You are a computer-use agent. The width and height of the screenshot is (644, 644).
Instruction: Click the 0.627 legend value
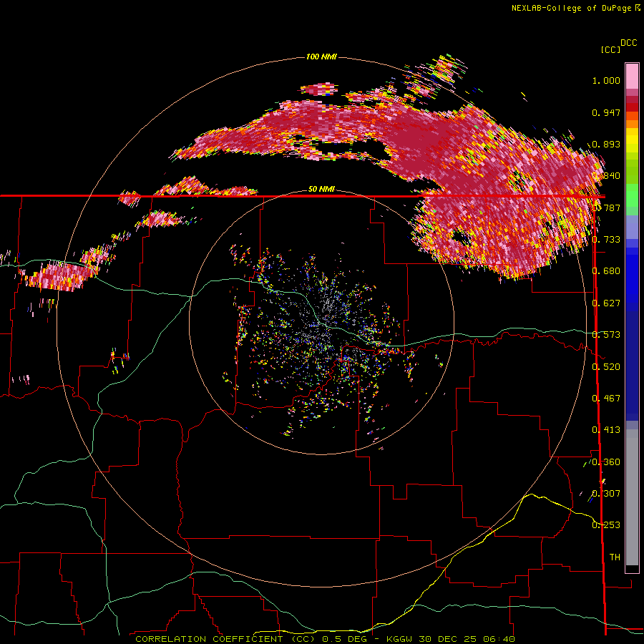coord(606,303)
